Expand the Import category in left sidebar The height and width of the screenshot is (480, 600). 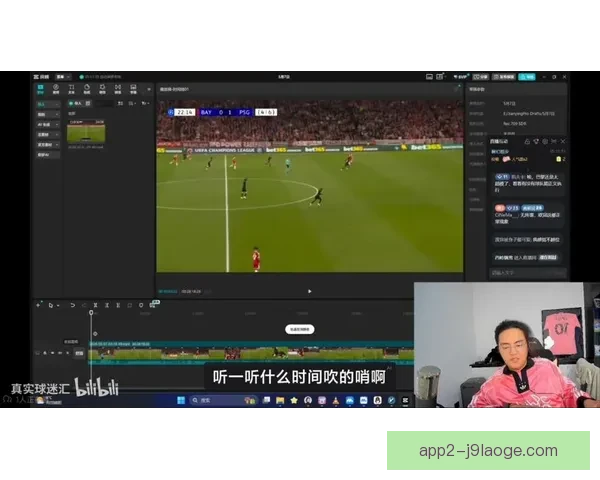click(48, 104)
